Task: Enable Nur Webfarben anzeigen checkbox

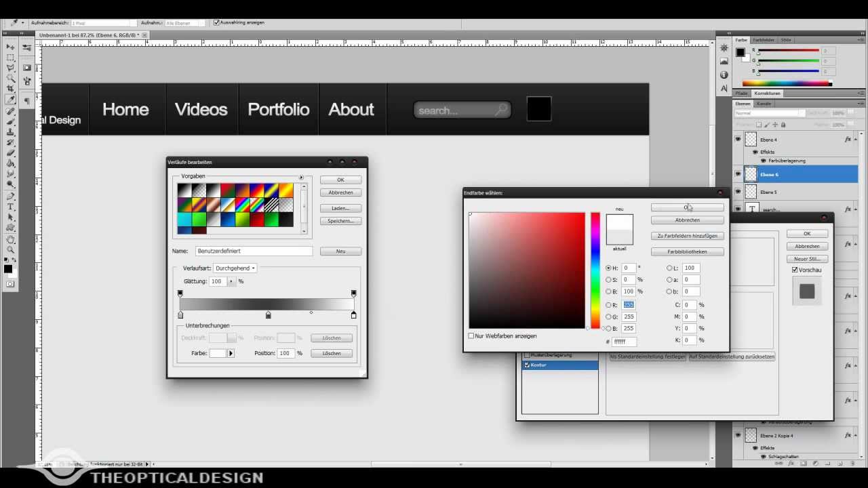Action: [471, 335]
